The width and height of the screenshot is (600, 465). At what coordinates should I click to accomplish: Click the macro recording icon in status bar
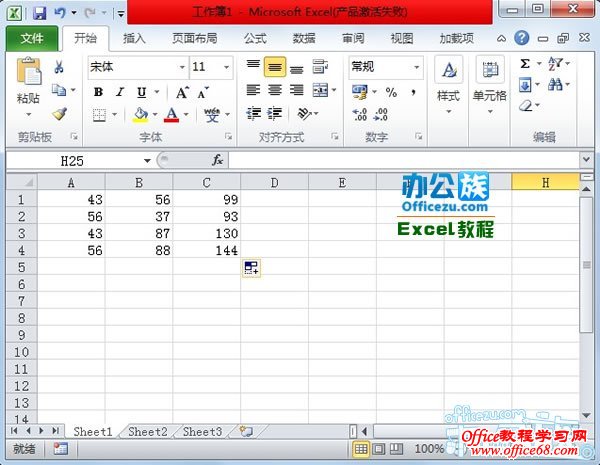tap(60, 449)
